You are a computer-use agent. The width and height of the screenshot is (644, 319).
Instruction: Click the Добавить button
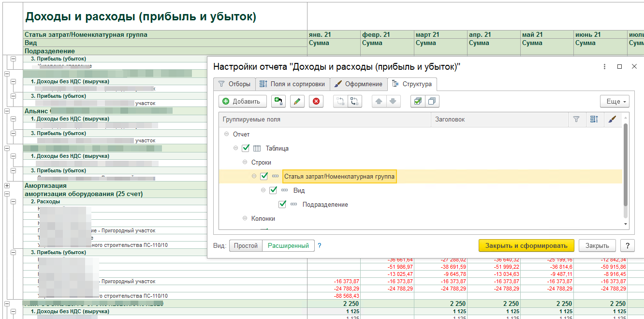tap(243, 101)
